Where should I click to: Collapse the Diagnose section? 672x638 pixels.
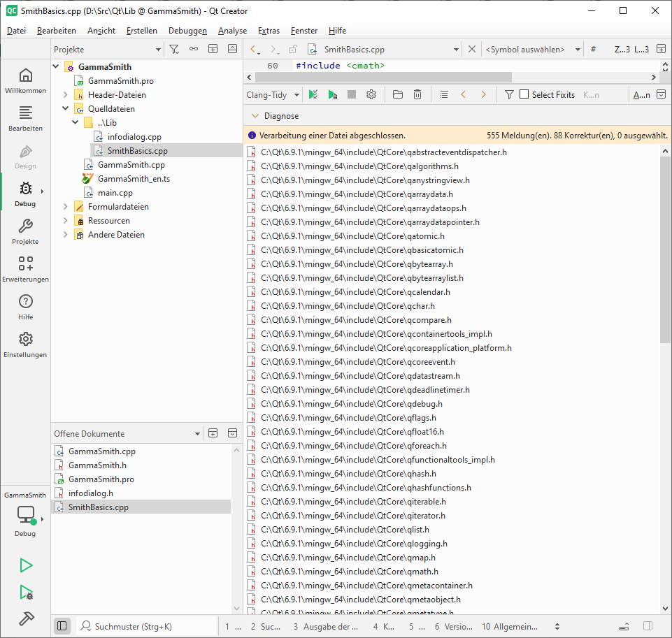[255, 115]
